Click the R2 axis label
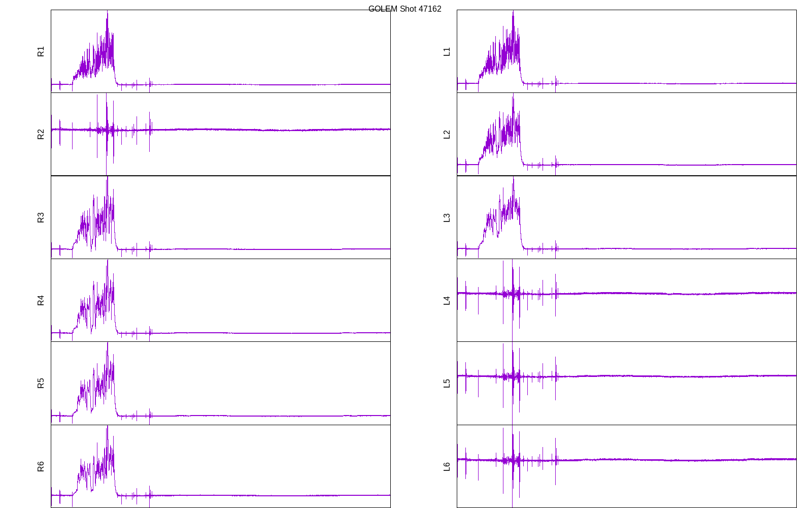The image size is (812, 508). pyautogui.click(x=41, y=134)
